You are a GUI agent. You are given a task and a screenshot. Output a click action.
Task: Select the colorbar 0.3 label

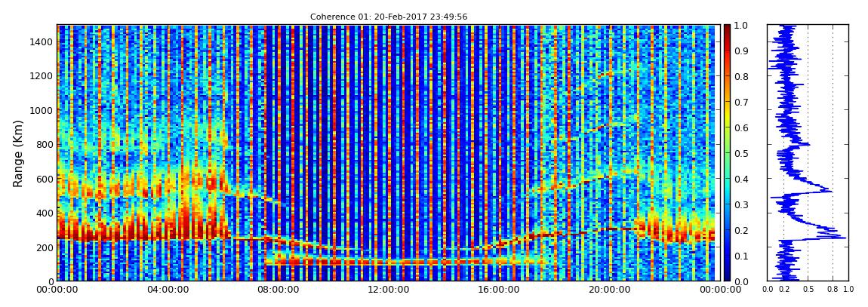[743, 204]
